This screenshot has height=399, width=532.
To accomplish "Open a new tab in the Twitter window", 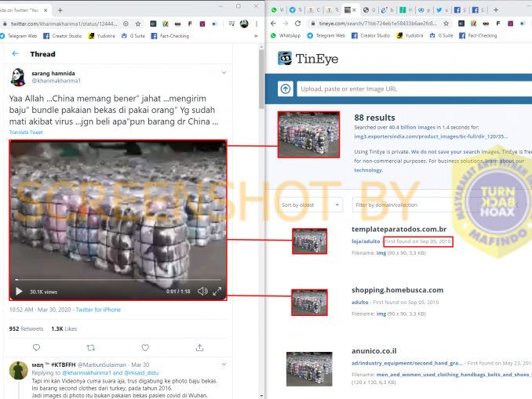I will (x=60, y=10).
